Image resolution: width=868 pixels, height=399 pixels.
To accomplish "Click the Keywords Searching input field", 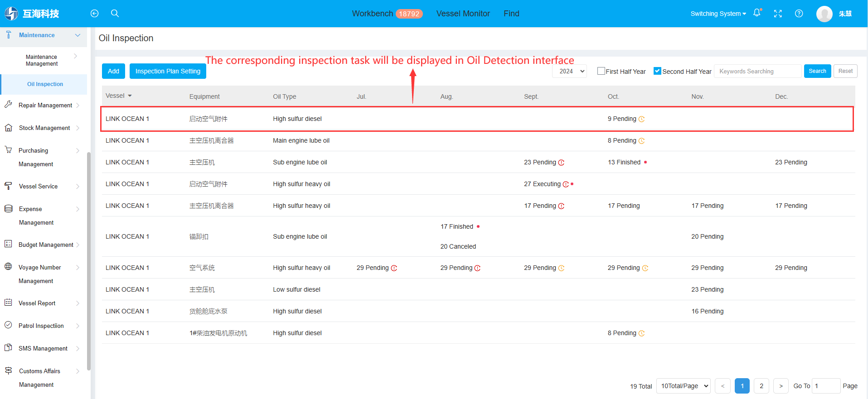I will coord(758,71).
